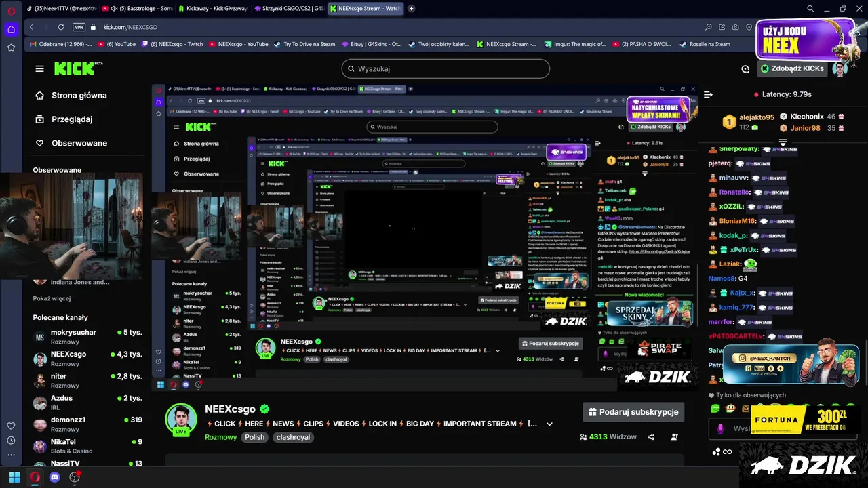Open Opera sidebar bookmarks star icon
Screen dimensions: 868x488
pyautogui.click(x=11, y=47)
